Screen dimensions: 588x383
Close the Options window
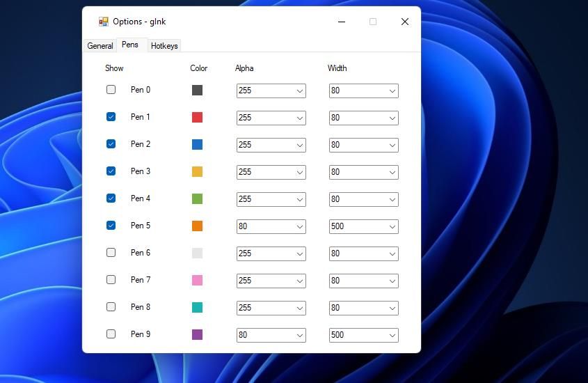[x=404, y=22]
